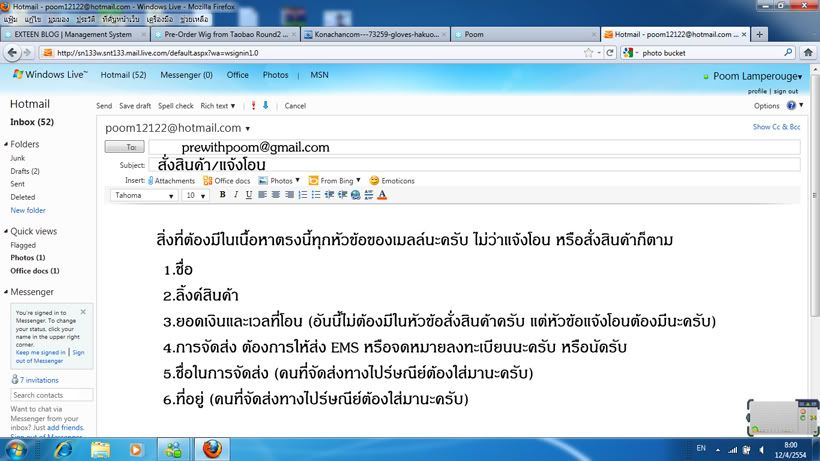Screen dimensions: 820x461
Task: Open the Emoticons picker
Action: pos(392,181)
